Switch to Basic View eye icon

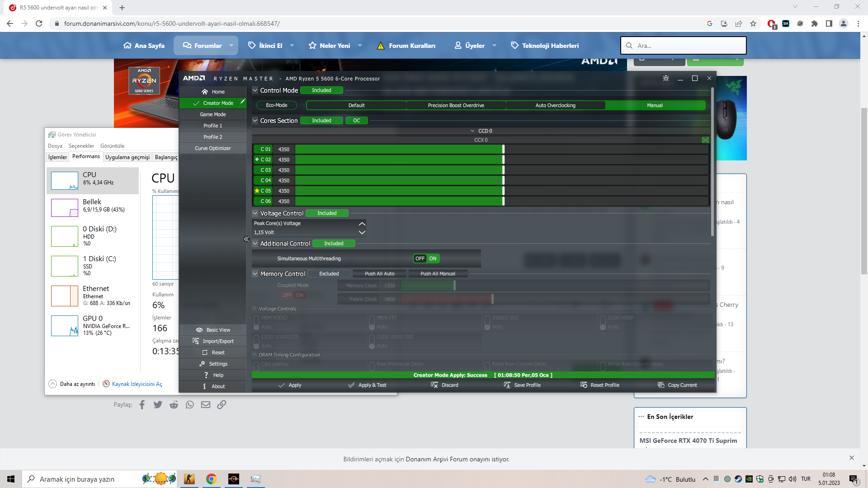[199, 330]
